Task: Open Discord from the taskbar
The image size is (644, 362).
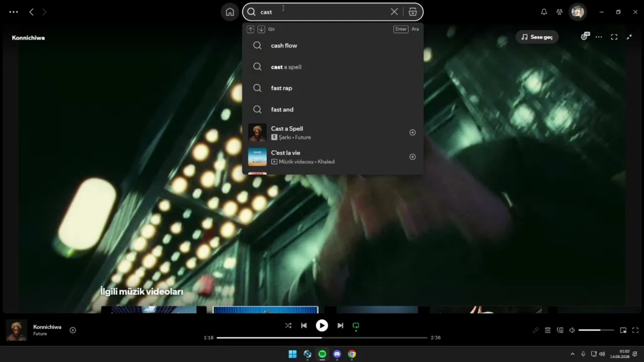Action: tap(337, 354)
